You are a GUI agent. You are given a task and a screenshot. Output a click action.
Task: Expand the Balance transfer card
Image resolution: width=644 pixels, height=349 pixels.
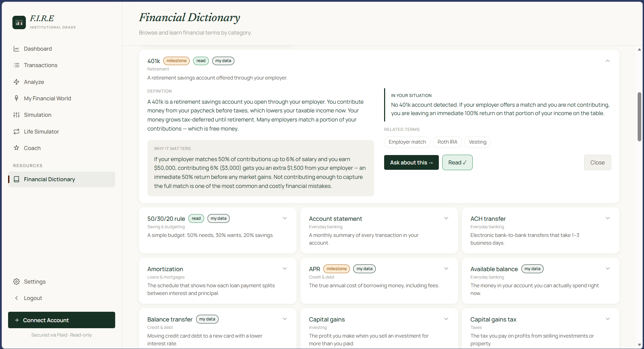(285, 319)
